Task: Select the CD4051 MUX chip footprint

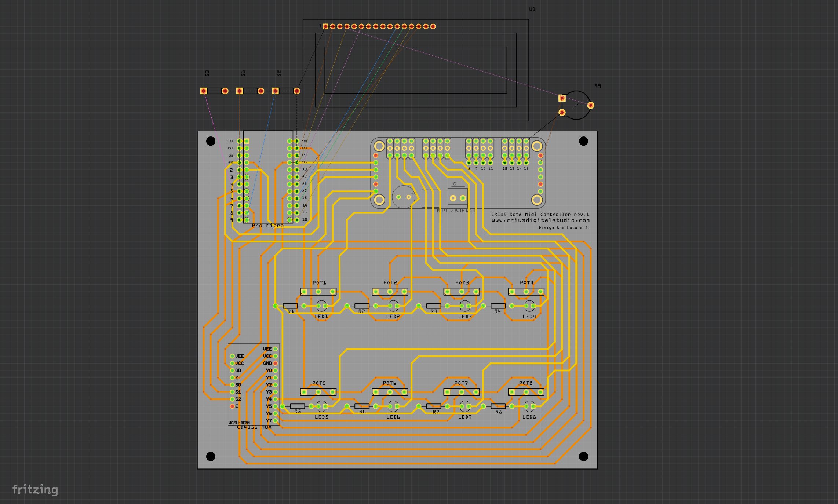Action: 253,383
